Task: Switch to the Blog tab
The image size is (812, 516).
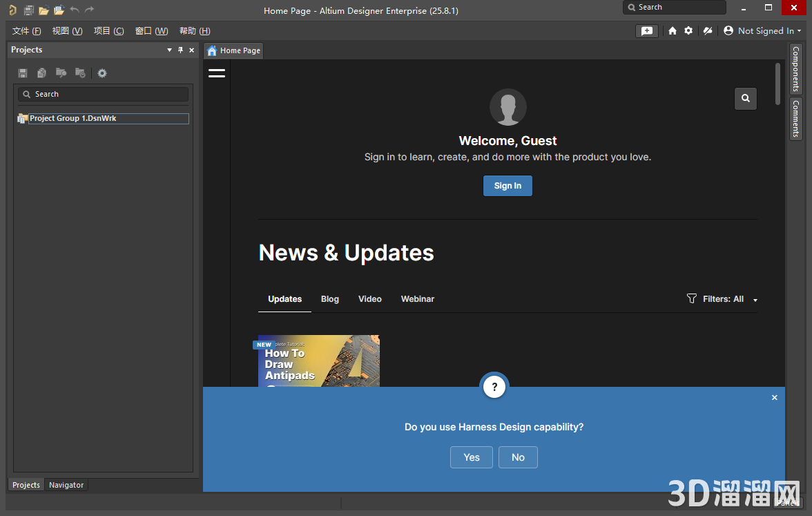Action: tap(330, 299)
